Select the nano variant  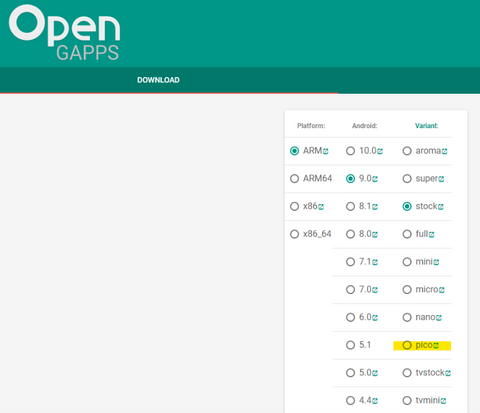(407, 317)
